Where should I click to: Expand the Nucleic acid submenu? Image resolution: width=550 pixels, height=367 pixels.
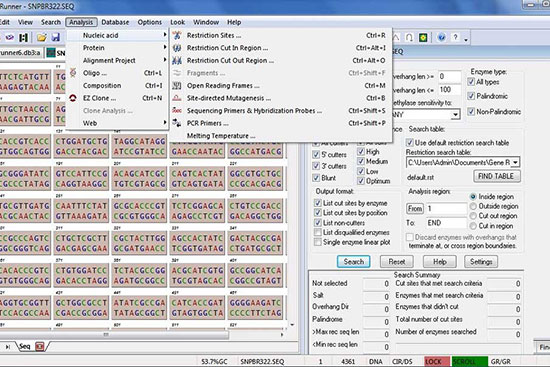[x=118, y=35]
